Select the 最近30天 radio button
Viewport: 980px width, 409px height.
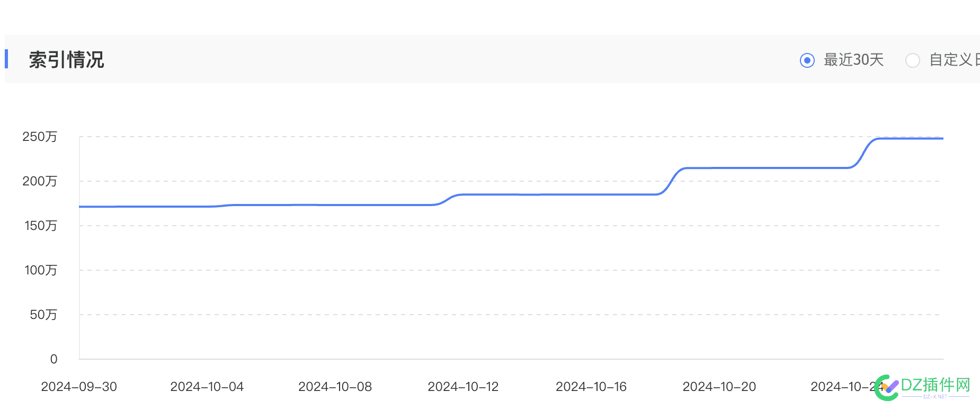[x=807, y=60]
